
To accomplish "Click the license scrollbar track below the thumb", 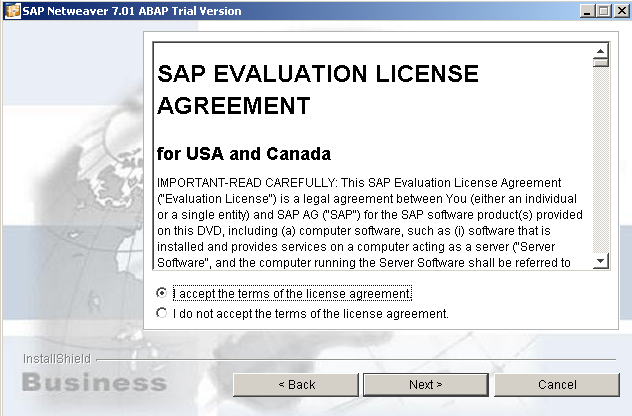I will coord(601,160).
